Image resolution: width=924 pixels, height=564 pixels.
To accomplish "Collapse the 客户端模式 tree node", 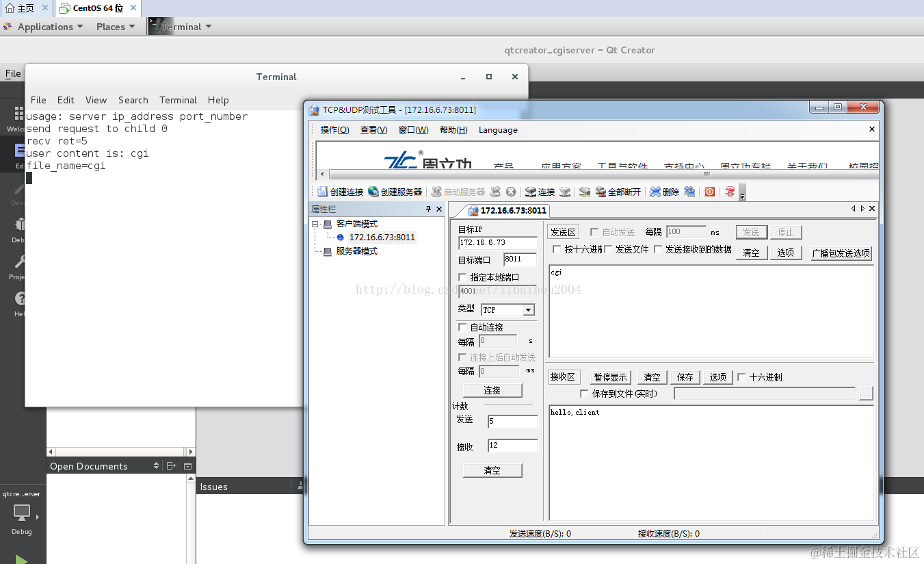I will [x=315, y=224].
